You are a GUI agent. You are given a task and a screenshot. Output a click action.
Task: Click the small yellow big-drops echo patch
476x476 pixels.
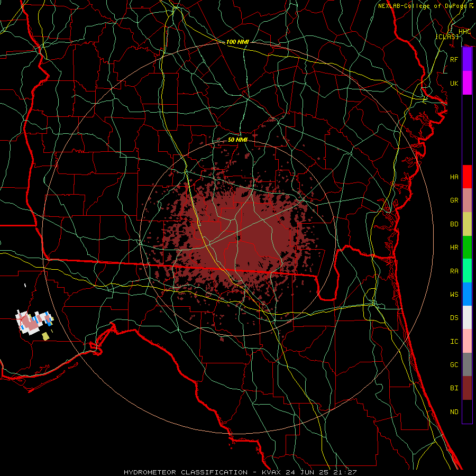click(45, 336)
